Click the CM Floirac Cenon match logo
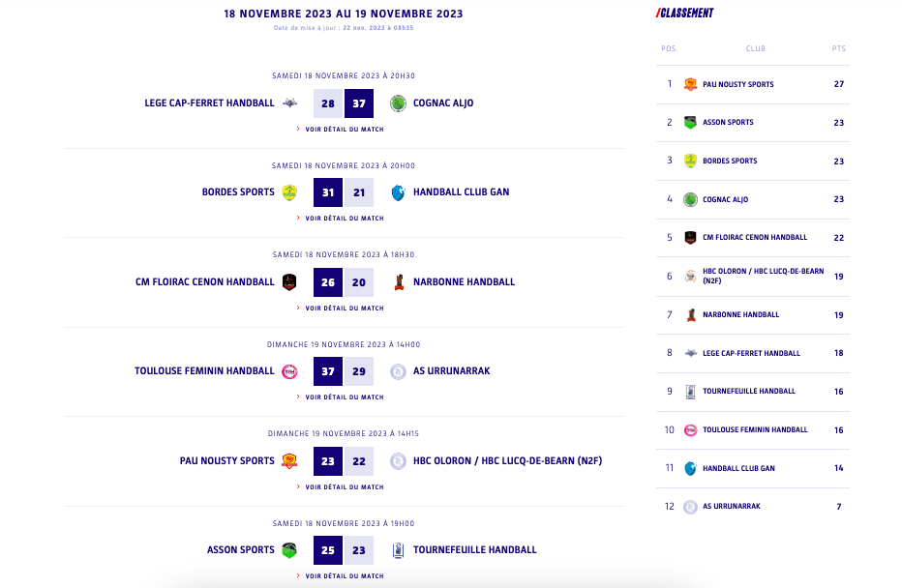The image size is (902, 588). point(289,282)
